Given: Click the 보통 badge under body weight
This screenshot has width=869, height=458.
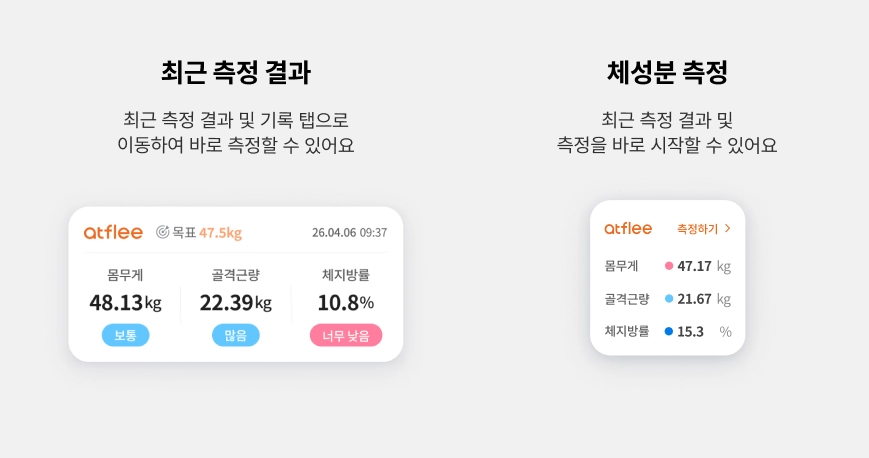Looking at the screenshot, I should [x=125, y=335].
